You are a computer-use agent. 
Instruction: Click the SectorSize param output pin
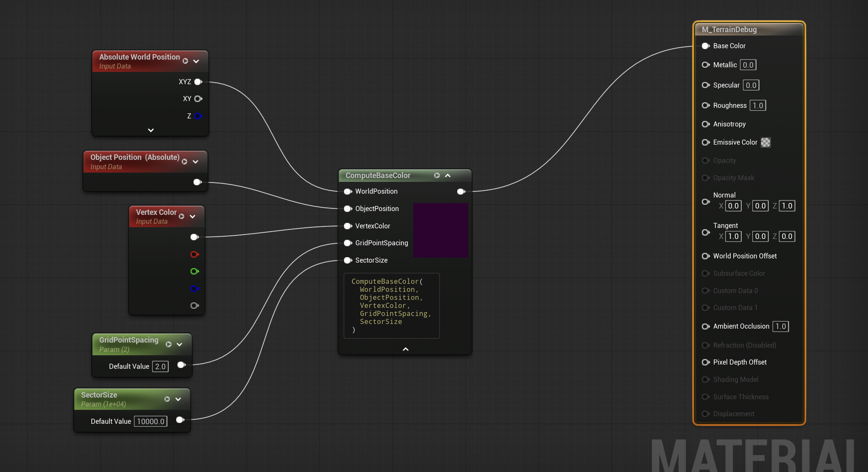pyautogui.click(x=180, y=420)
